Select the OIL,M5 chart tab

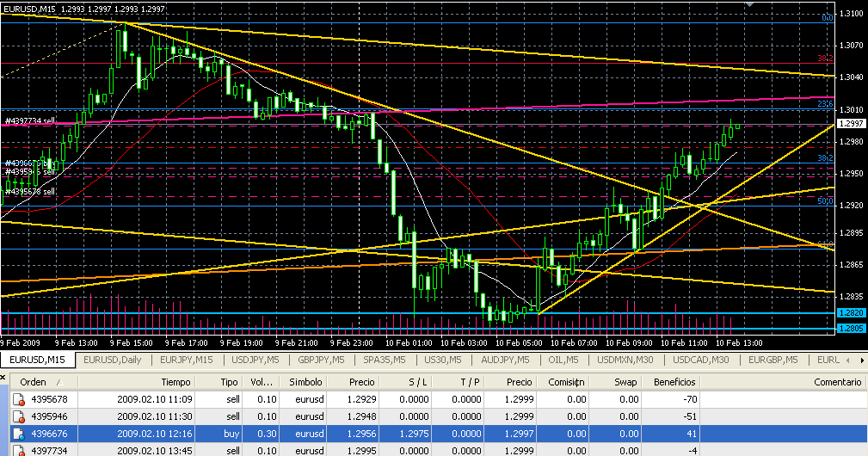click(555, 360)
